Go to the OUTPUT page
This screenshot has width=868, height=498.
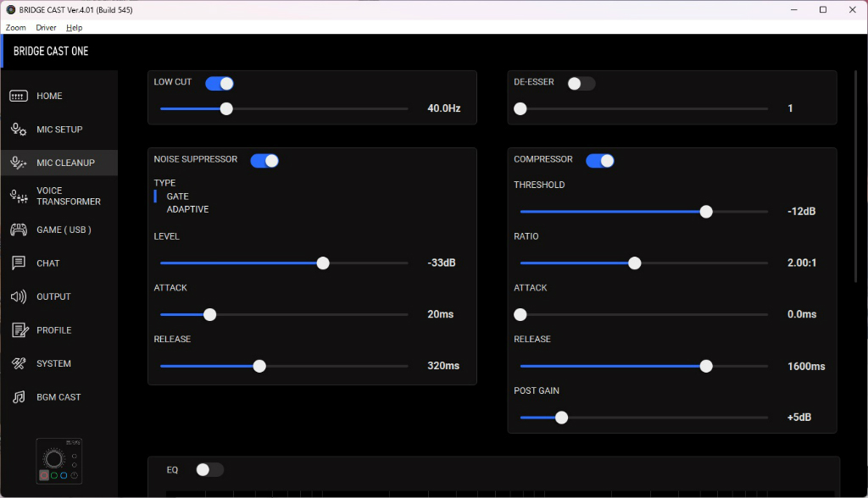pos(53,296)
